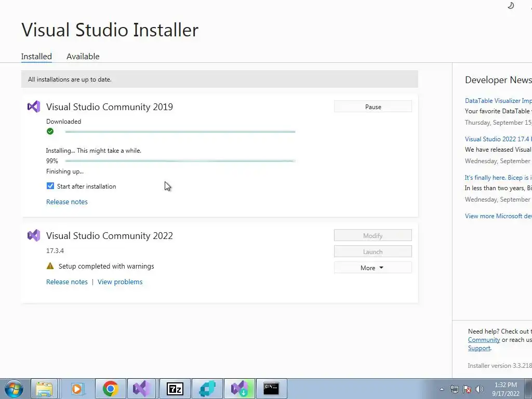This screenshot has width=532, height=399.
Task: Open the More dropdown for Visual Studio 2022
Action: 373,268
